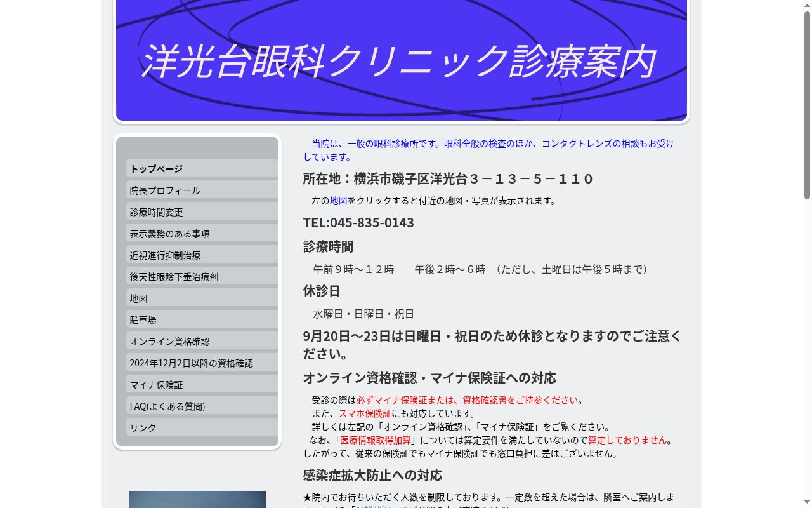This screenshot has width=812, height=508.
Task: Open 後天性眼瞼下垂治療剤 menu item
Action: point(202,276)
